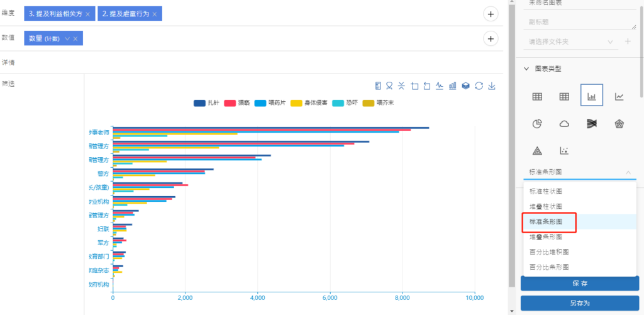Click the 另存为 button
Screen dimensions: 644x315
[579, 304]
